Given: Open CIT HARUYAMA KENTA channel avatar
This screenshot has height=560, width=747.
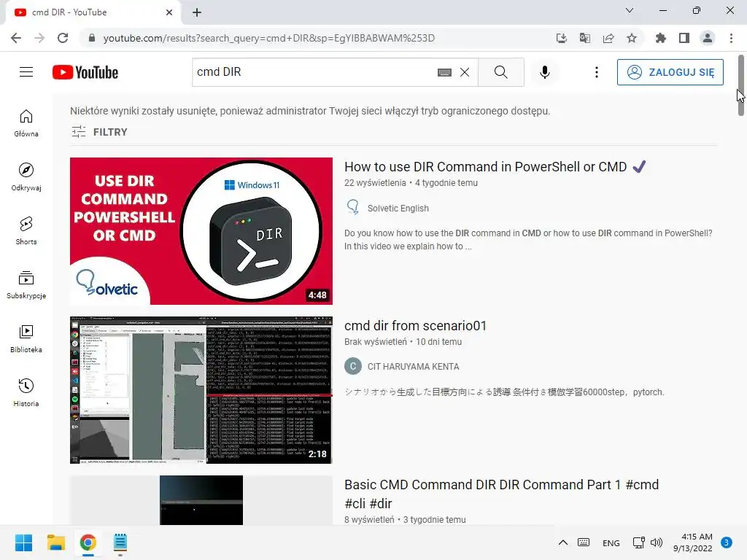Looking at the screenshot, I should (x=353, y=366).
